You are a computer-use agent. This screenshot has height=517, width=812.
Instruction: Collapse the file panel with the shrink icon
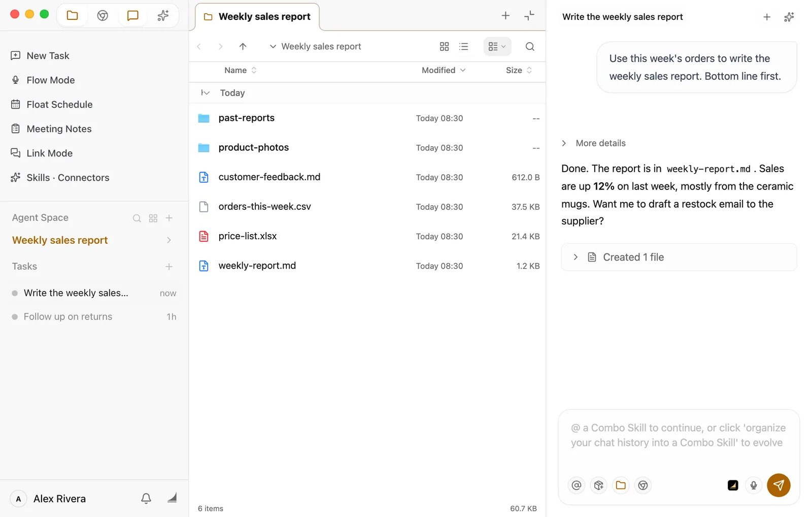click(x=529, y=16)
